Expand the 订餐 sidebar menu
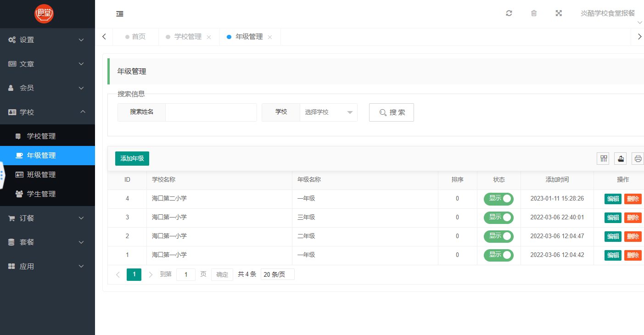 point(47,218)
